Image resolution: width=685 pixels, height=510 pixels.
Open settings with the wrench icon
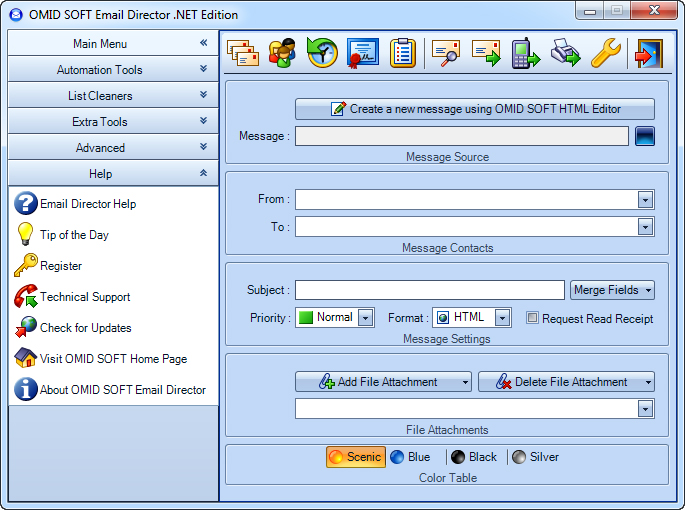click(x=606, y=53)
